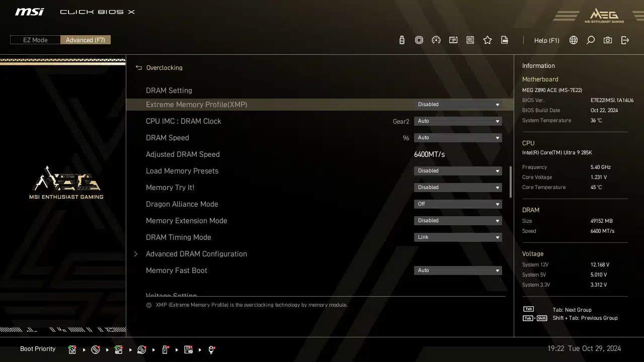This screenshot has height=362, width=644.
Task: Click the MEG Enthusiast Gaming logo top right
Action: click(x=604, y=15)
